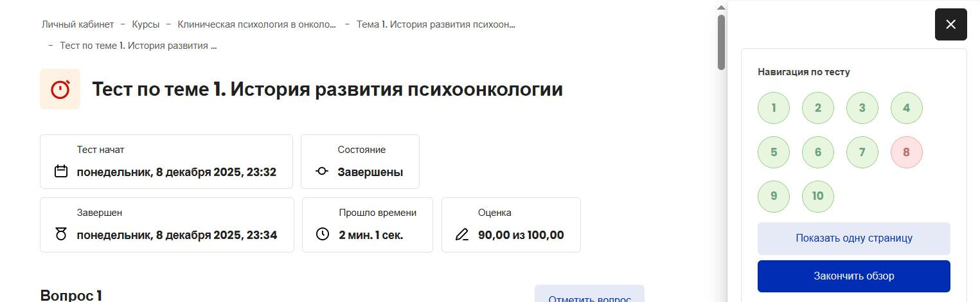Viewport: 980px width, 302px height.
Task: Open incorrect question 8 in navigation
Action: click(x=906, y=152)
